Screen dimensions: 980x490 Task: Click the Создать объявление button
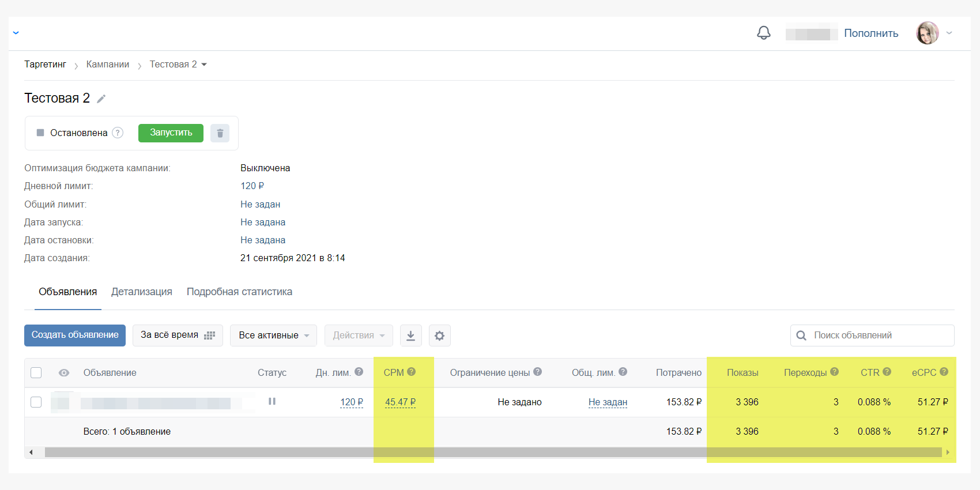pos(75,335)
